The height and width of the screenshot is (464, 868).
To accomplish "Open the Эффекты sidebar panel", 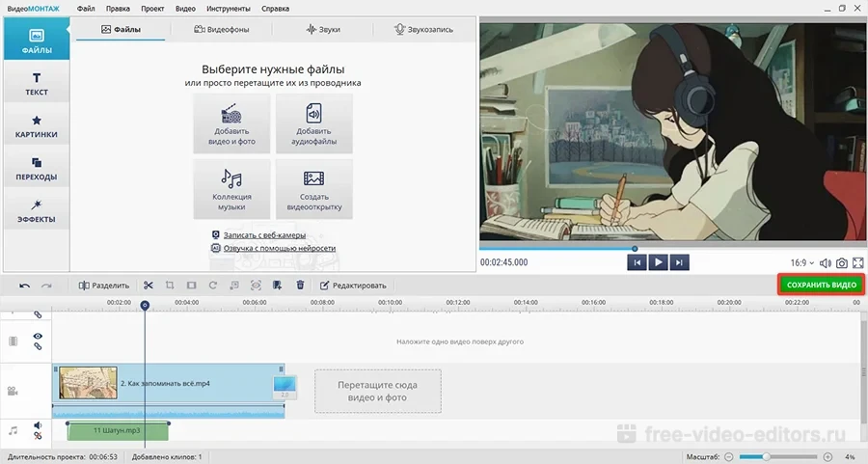I will [x=37, y=210].
